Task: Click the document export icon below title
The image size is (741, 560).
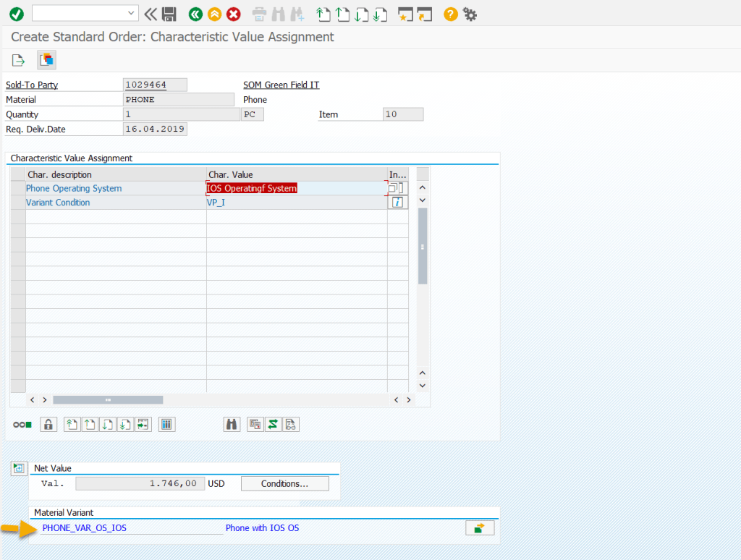Action: pyautogui.click(x=18, y=60)
